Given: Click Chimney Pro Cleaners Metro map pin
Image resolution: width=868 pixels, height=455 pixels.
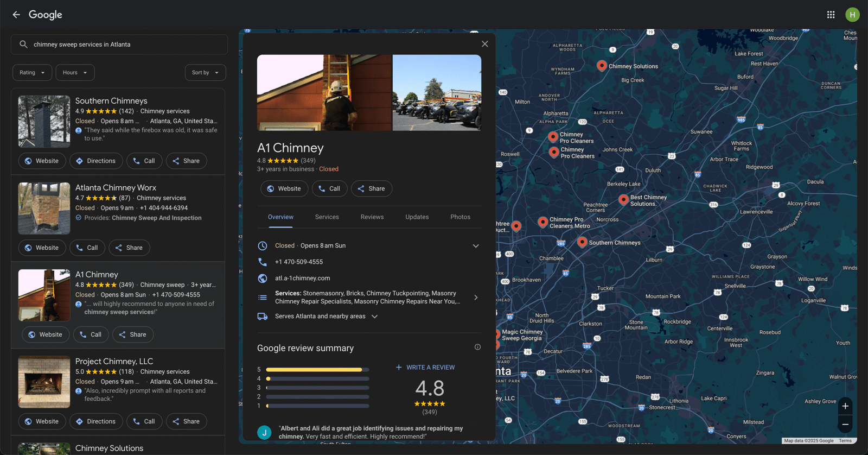Looking at the screenshot, I should coord(542,222).
